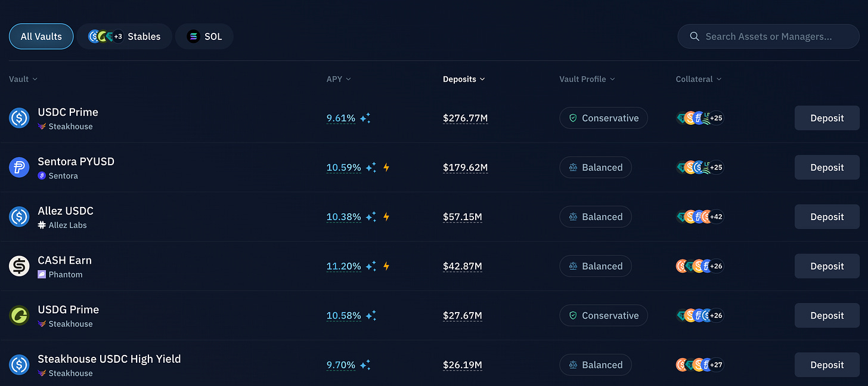Switch to the Stables filter tab
This screenshot has width=868, height=386.
[x=124, y=36]
